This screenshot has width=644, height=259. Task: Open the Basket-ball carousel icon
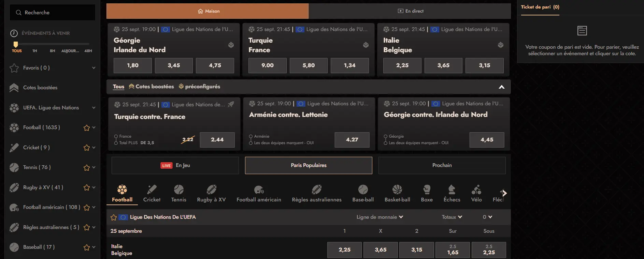click(x=397, y=190)
